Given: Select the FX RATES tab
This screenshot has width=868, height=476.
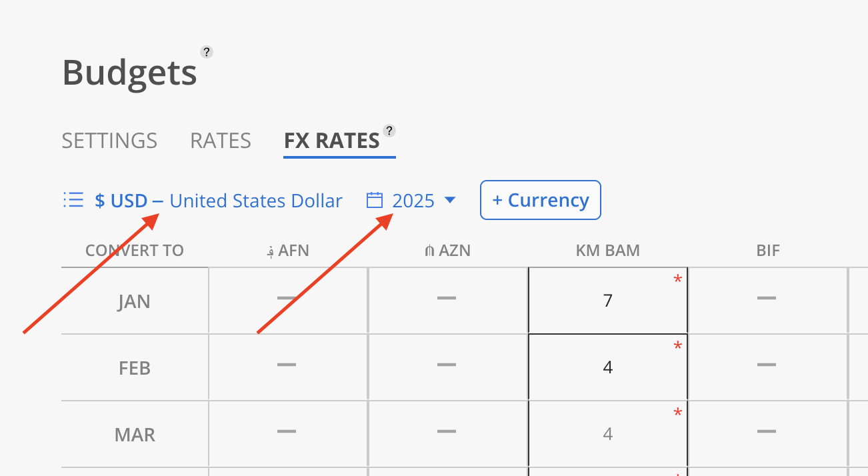Looking at the screenshot, I should 331,141.
